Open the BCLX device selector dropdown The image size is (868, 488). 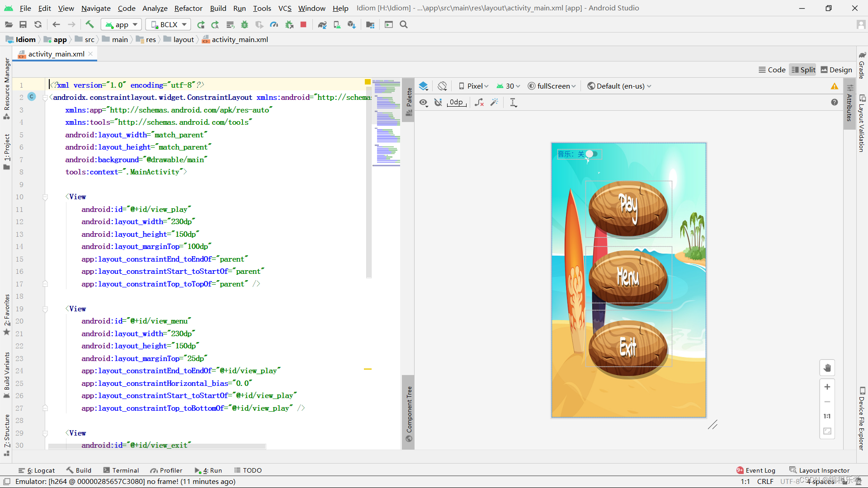pos(169,24)
